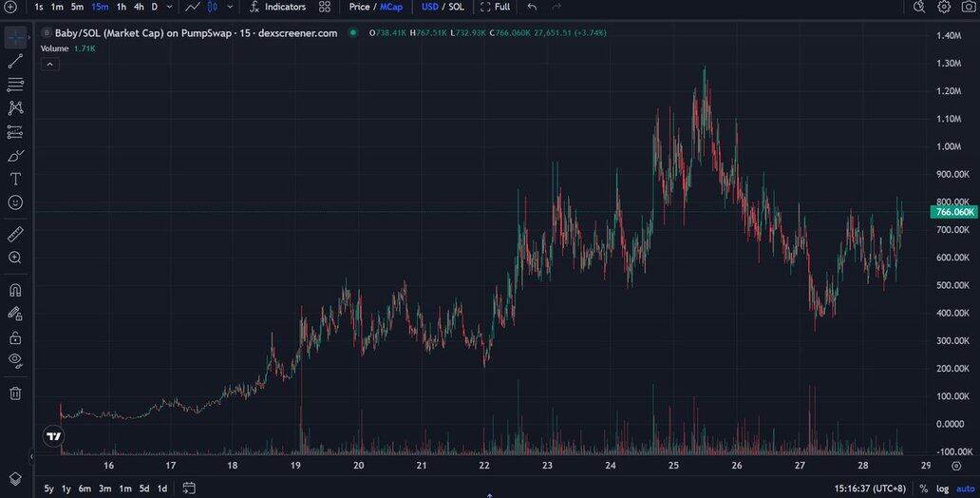The height and width of the screenshot is (498, 980).
Task: Switch chart display to MCap
Action: pos(391,7)
